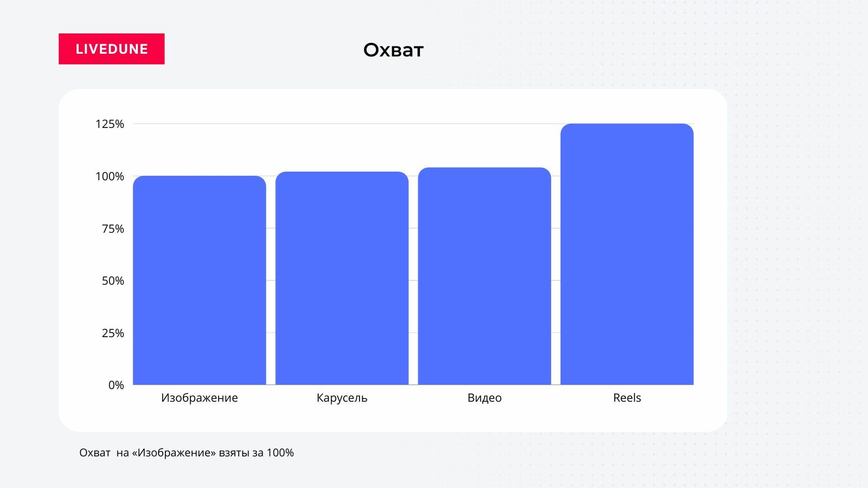Click the 100% axis tick label
Screen dimensions: 868x488
(110, 177)
